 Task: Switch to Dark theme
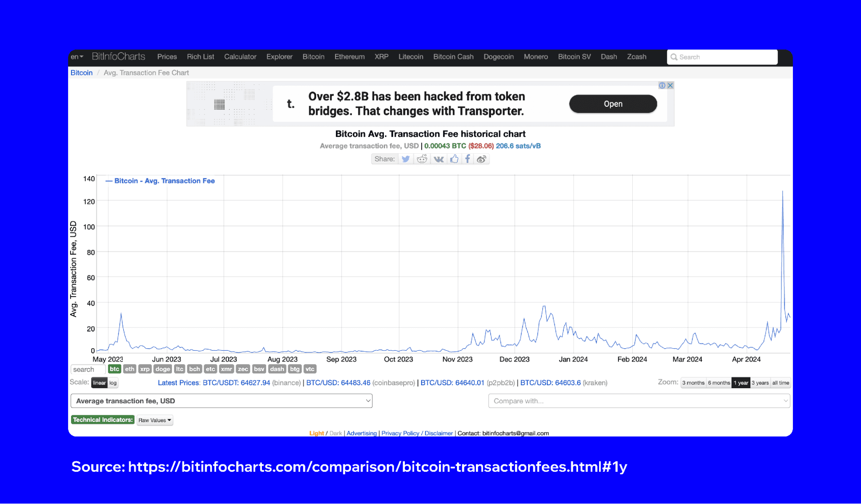pyautogui.click(x=334, y=433)
